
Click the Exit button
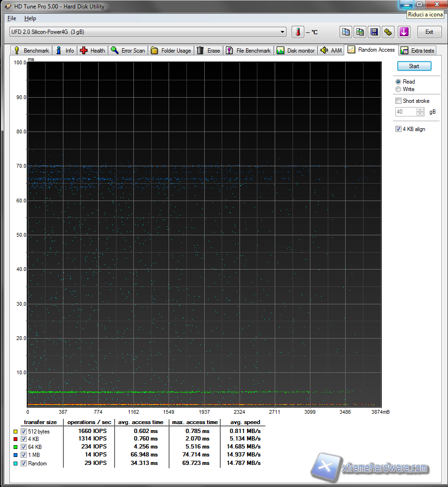429,32
